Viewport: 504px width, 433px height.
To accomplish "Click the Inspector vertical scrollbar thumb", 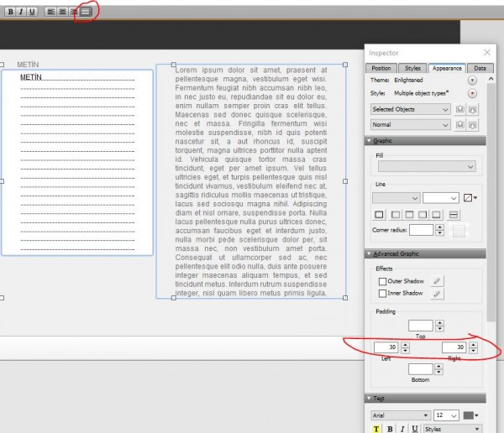I will click(491, 202).
